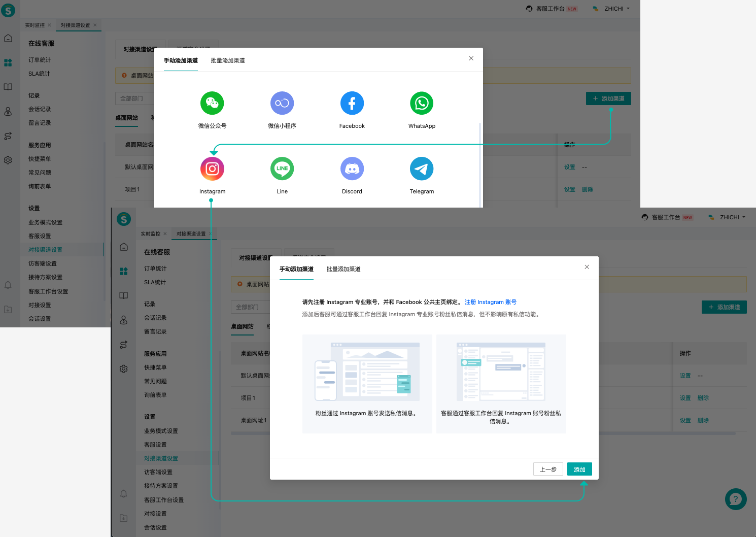This screenshot has height=537, width=756.
Task: Open 客服工作台 link in lower window header
Action: [x=667, y=217]
